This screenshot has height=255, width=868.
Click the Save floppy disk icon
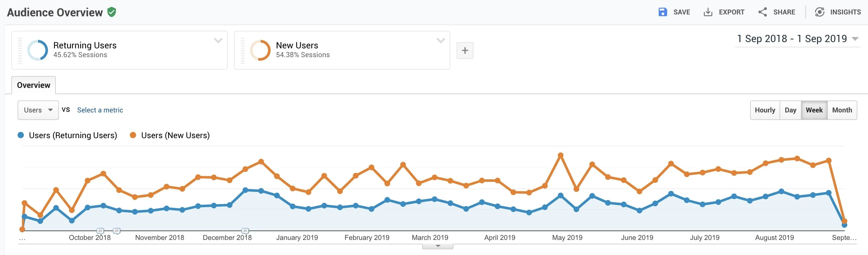click(x=663, y=12)
